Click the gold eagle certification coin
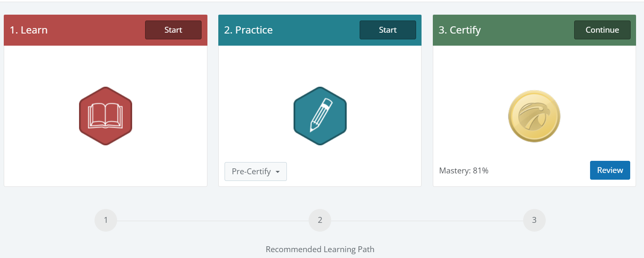The width and height of the screenshot is (644, 258). click(534, 116)
